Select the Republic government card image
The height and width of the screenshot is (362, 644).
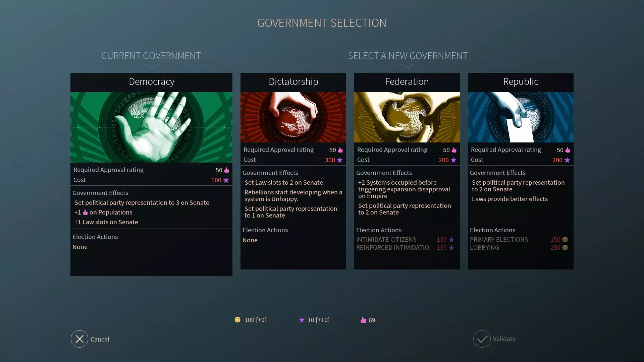521,117
